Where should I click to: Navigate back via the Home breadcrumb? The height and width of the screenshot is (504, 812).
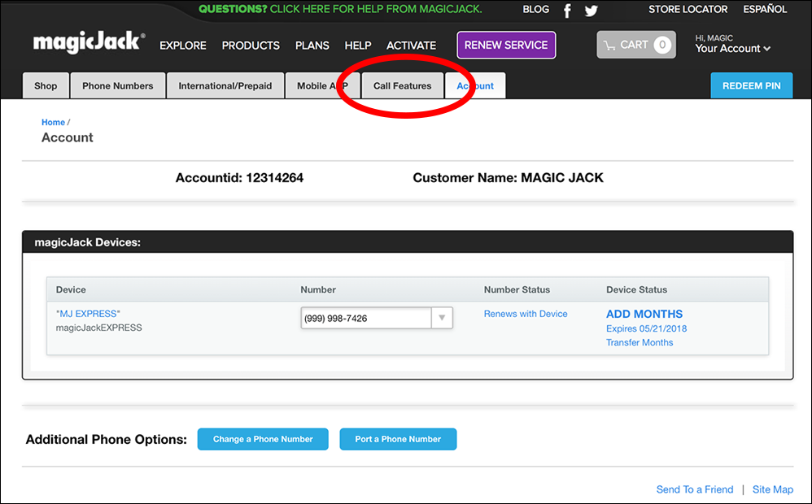click(52, 122)
